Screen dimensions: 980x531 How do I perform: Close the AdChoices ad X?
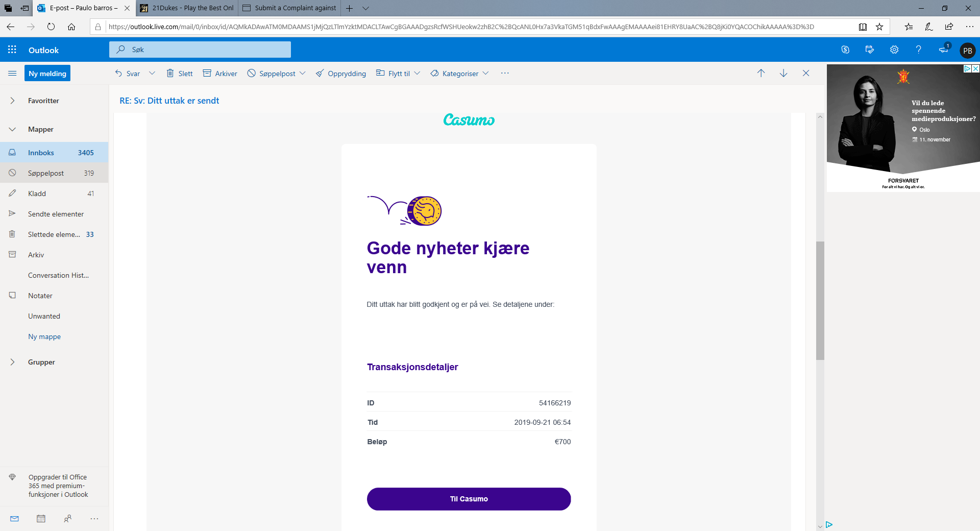click(x=975, y=68)
